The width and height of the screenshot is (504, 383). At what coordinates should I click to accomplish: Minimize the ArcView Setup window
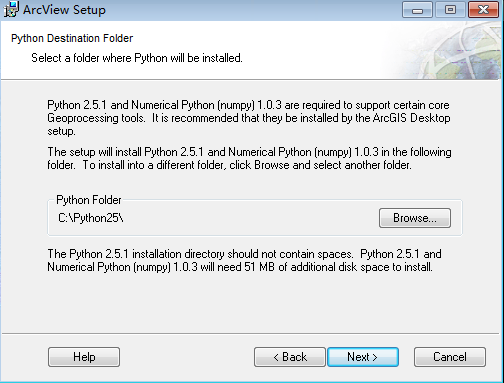[x=417, y=10]
